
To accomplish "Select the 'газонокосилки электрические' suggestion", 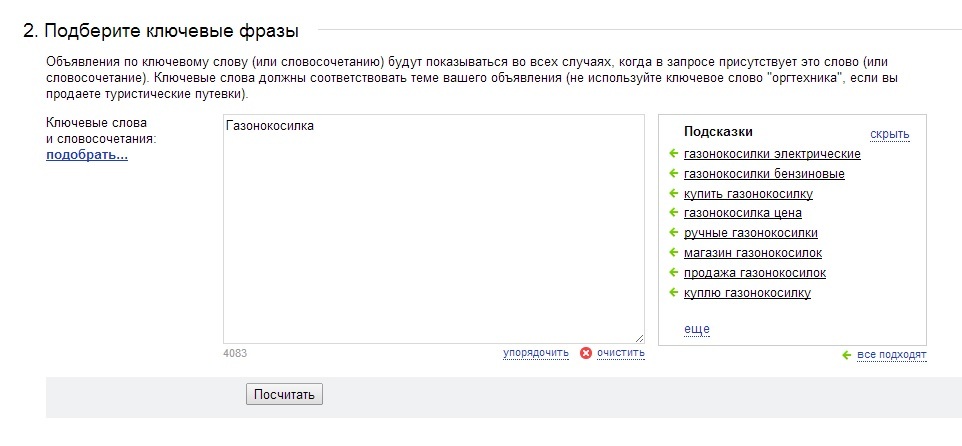I will click(x=772, y=154).
